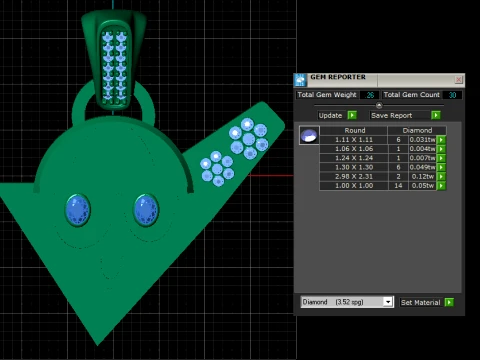The width and height of the screenshot is (480, 360).
Task: Click the green arrow on the 1.06 X 1.06 row
Action: point(441,149)
